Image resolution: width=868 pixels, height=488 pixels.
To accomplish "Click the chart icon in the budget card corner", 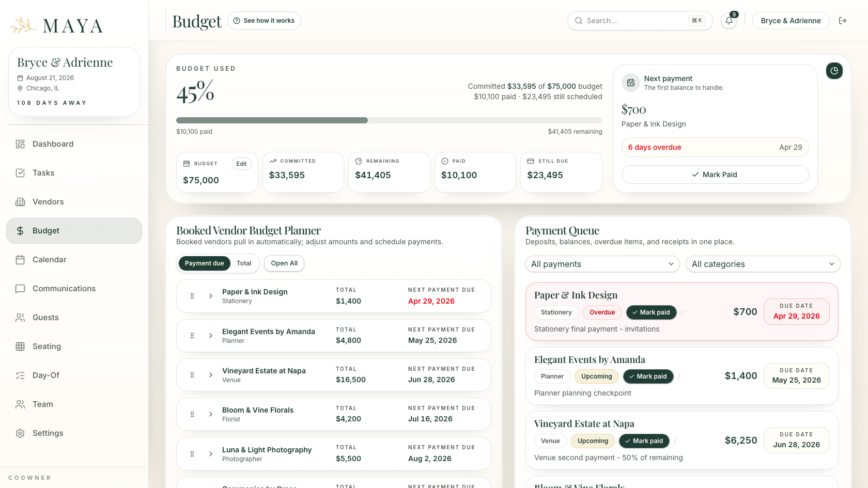I will (x=834, y=71).
